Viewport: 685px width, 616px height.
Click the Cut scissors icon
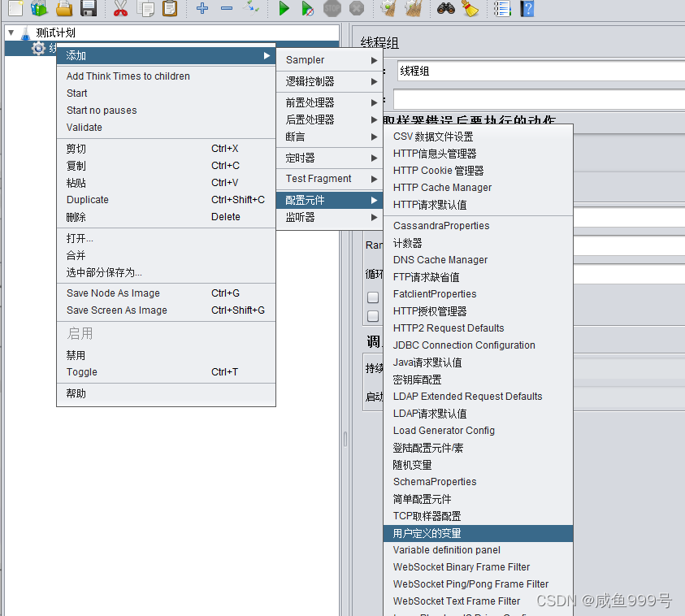click(x=120, y=8)
